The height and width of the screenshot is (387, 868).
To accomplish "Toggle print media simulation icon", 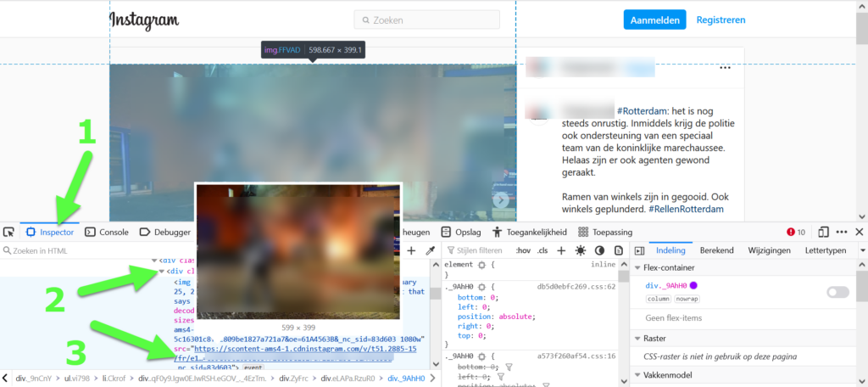I will coord(619,250).
